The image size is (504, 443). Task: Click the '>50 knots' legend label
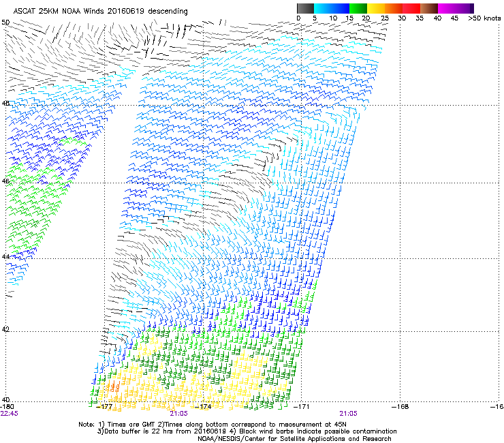click(484, 18)
